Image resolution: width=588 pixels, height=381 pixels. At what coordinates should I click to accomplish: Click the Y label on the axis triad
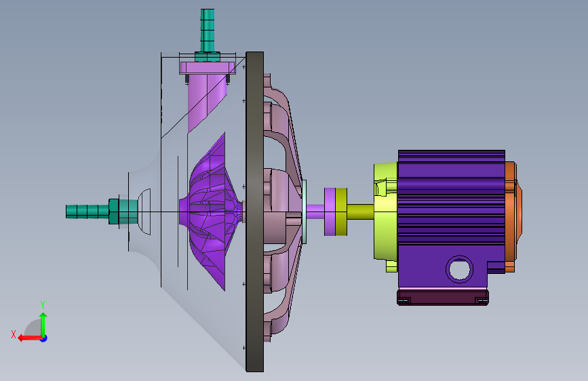pos(43,304)
